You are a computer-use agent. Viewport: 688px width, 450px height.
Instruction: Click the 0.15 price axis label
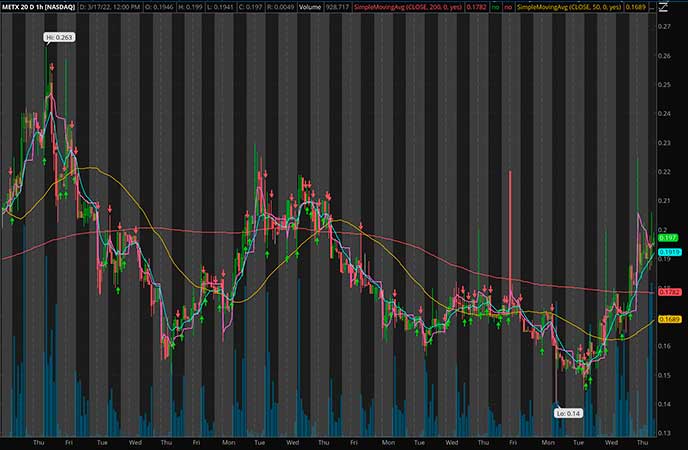click(x=664, y=375)
